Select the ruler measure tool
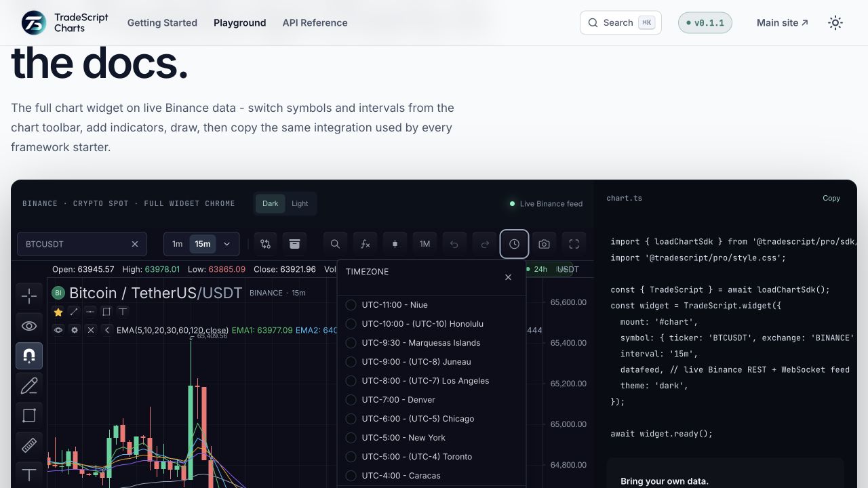The image size is (868, 488). pyautogui.click(x=29, y=445)
